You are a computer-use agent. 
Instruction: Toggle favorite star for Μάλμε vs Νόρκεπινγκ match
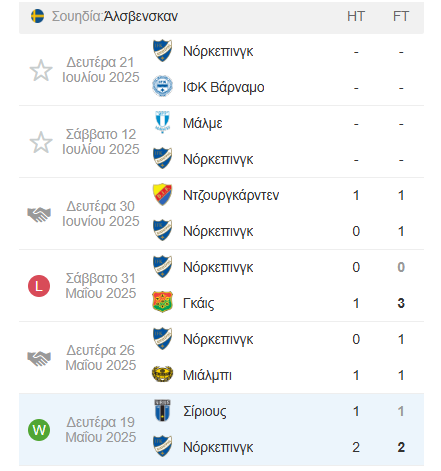tap(41, 142)
